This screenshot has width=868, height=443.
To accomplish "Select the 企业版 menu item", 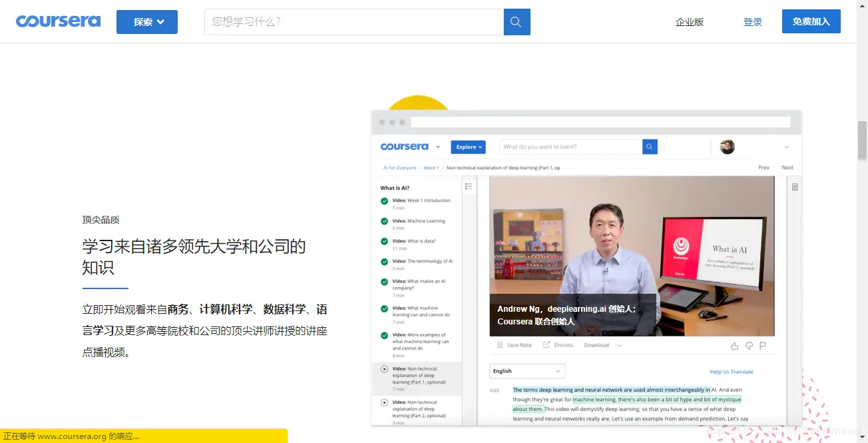I will click(x=690, y=21).
